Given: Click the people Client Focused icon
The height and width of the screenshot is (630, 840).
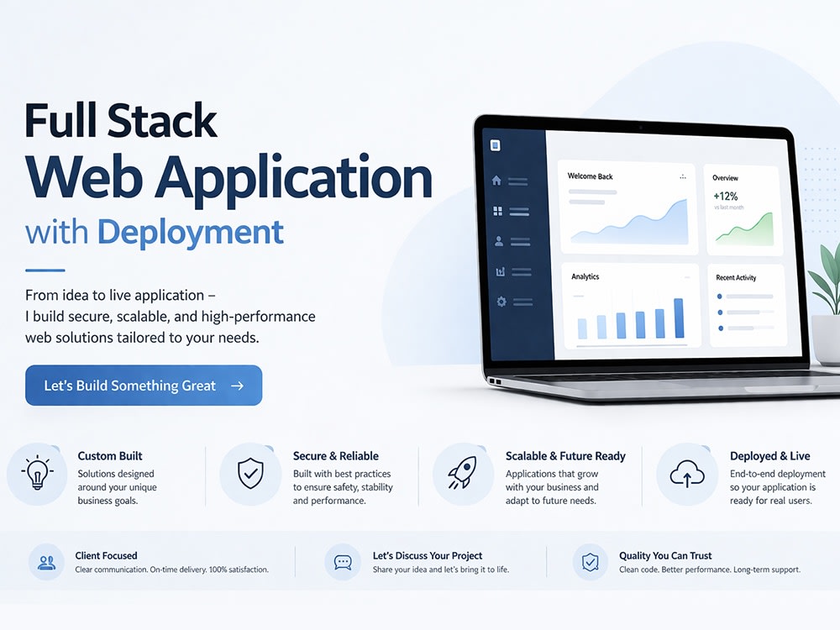Looking at the screenshot, I should pyautogui.click(x=46, y=562).
